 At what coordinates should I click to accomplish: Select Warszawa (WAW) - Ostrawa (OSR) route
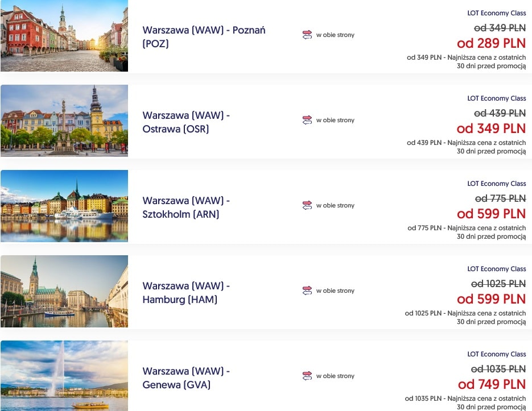tap(186, 122)
